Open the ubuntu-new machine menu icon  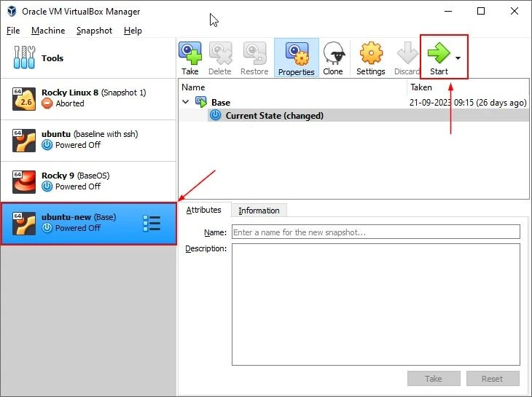(152, 224)
